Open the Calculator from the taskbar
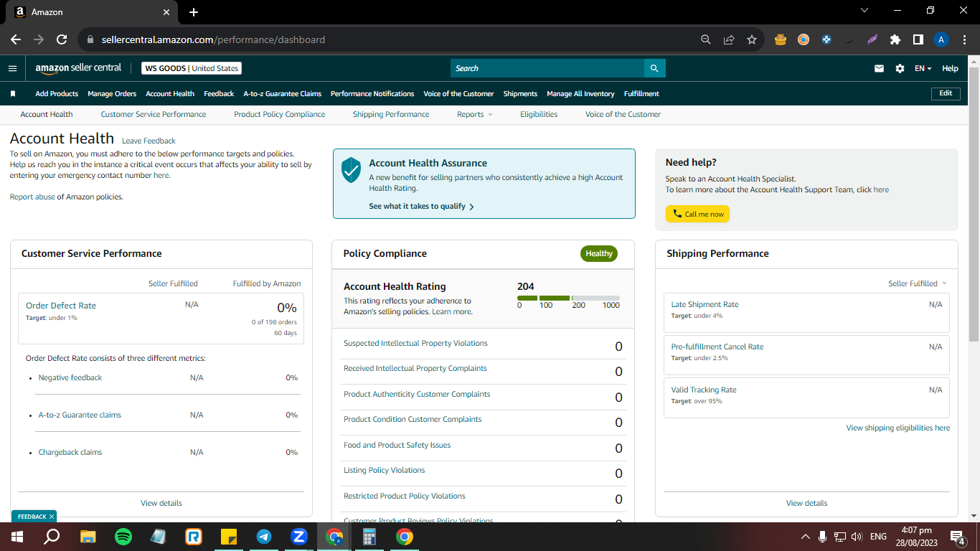Screen dimensions: 980x551 pyautogui.click(x=369, y=537)
